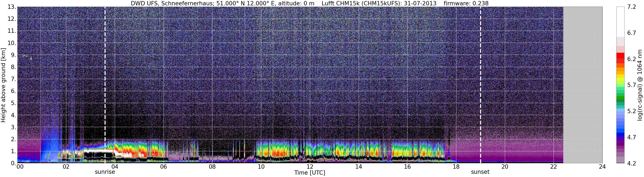Click the white dashed sunrise line in the plot
The width and height of the screenshot is (644, 177).
[105, 85]
